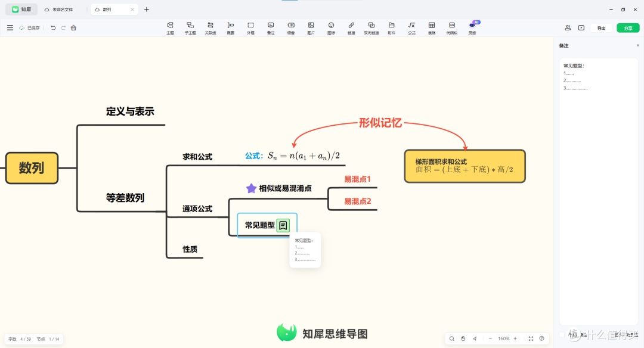Open the collaborators people icon
This screenshot has height=348, width=644.
click(568, 28)
